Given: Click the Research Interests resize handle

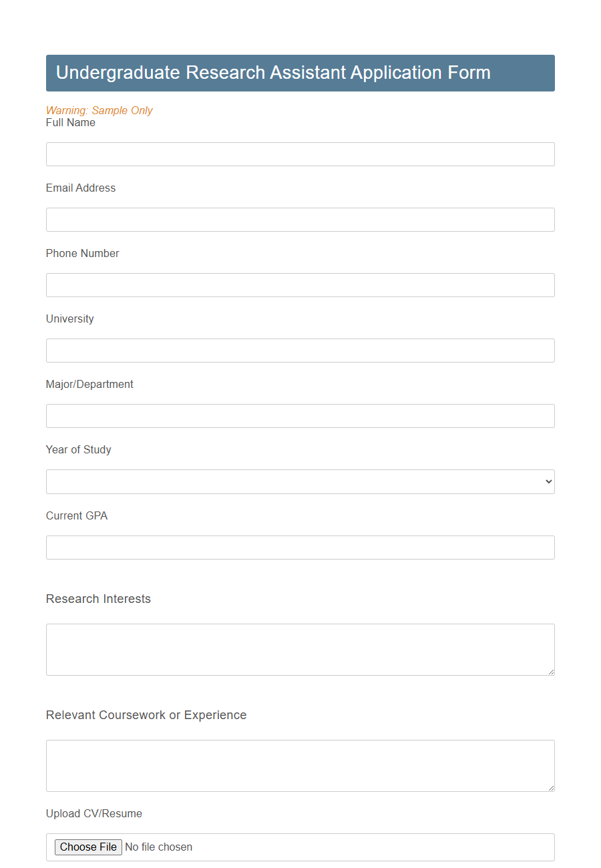Looking at the screenshot, I should [552, 672].
